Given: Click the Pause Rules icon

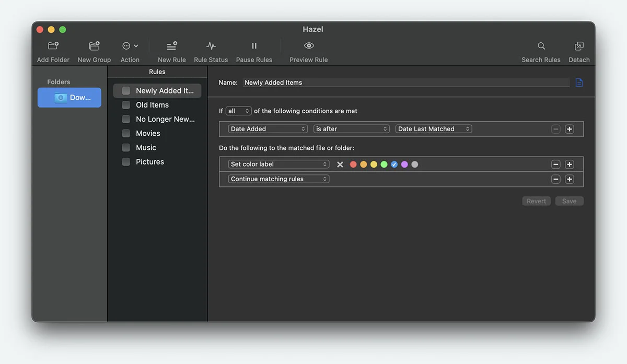Looking at the screenshot, I should point(254,46).
